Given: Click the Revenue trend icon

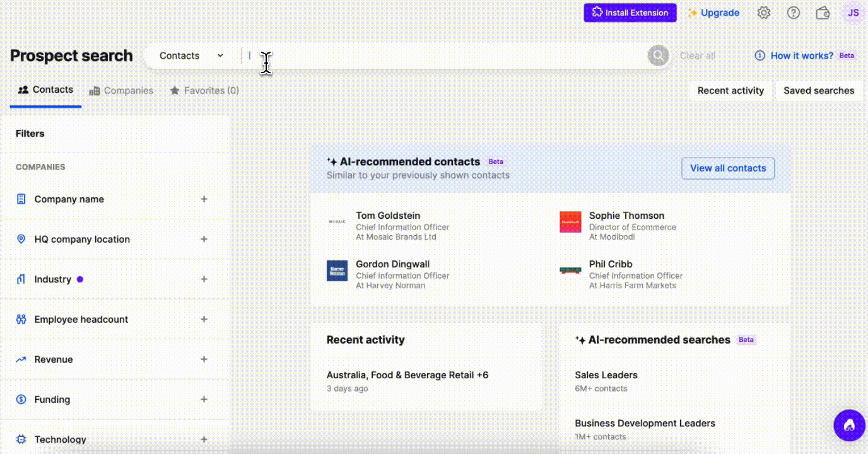Looking at the screenshot, I should pyautogui.click(x=21, y=359).
